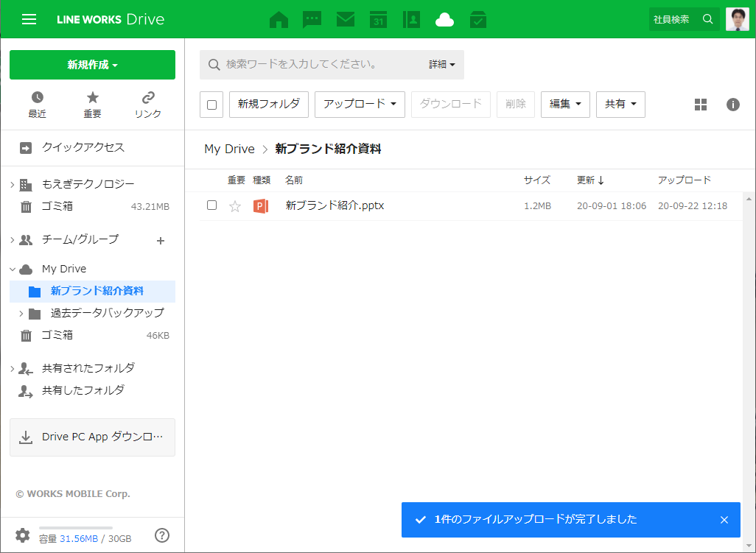Show the file details info panel
756x553 pixels.
[x=733, y=105]
